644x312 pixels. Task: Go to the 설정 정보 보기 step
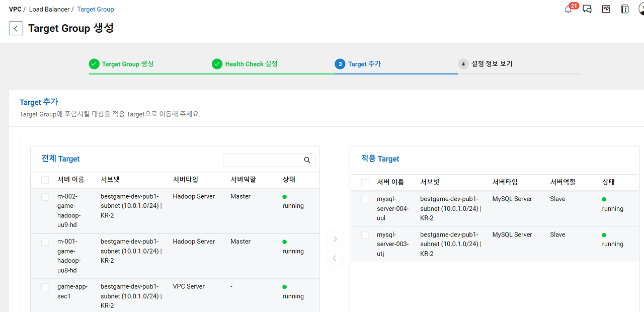pos(492,64)
